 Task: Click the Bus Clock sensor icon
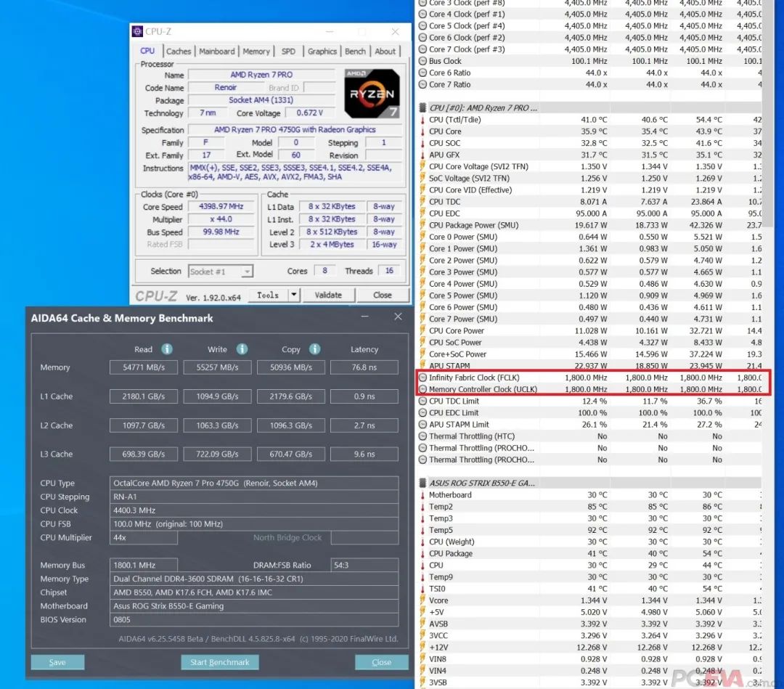coord(423,61)
